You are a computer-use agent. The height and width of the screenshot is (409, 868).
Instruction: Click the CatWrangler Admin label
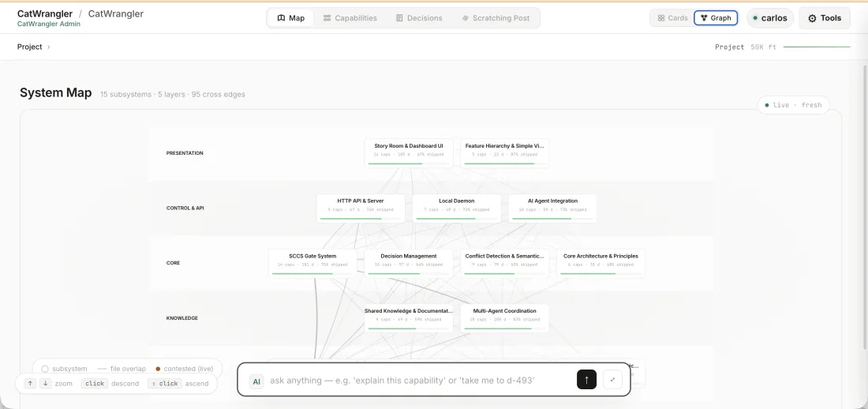pos(49,24)
